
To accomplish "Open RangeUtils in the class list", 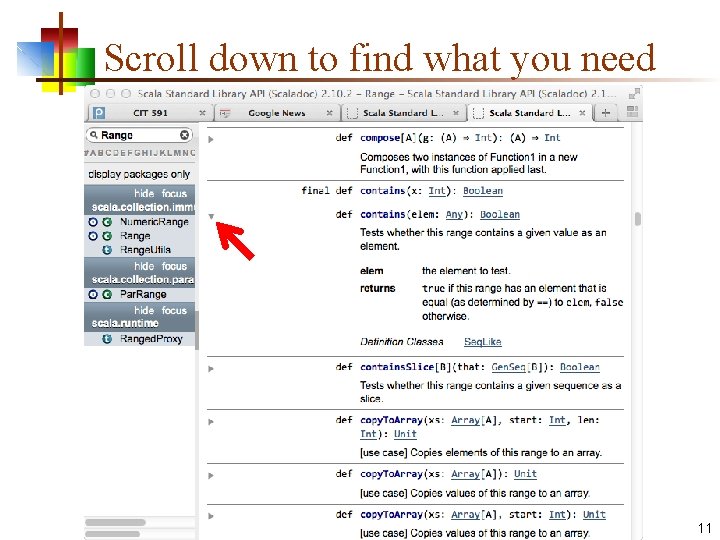I will click(x=145, y=250).
